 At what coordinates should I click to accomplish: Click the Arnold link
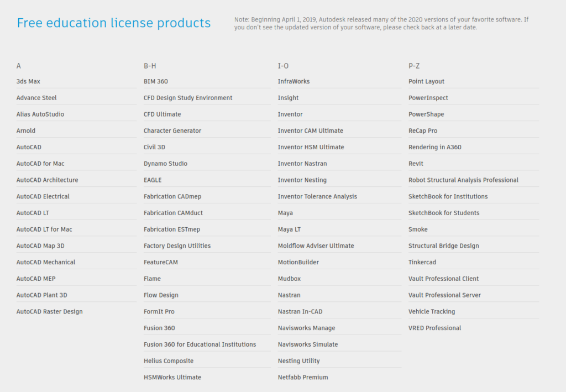25,130
